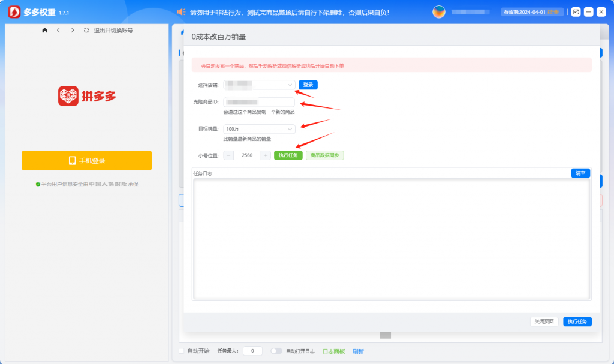Open the 选择店铺 dropdown
The image size is (614, 364).
click(x=259, y=85)
